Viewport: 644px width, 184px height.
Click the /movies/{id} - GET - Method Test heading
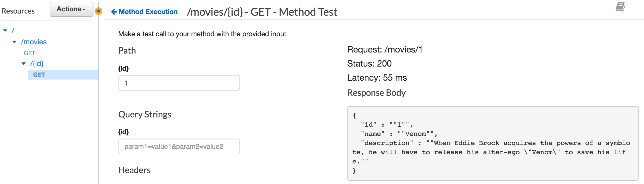click(262, 12)
